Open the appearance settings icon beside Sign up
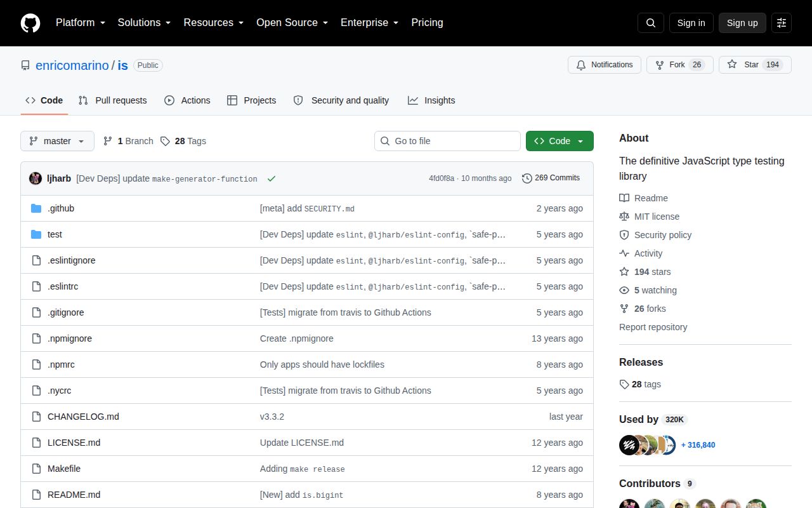This screenshot has height=508, width=812. (x=782, y=23)
